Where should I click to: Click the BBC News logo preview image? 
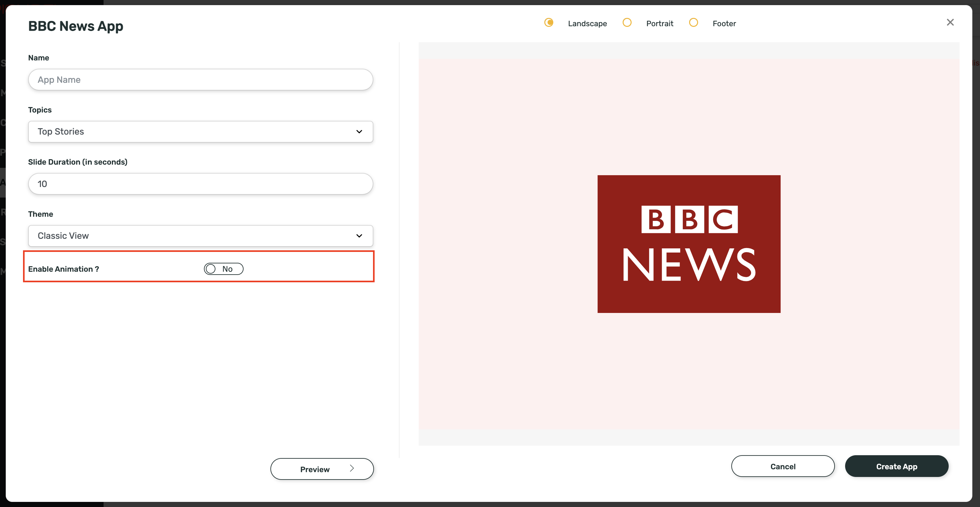[x=689, y=244]
